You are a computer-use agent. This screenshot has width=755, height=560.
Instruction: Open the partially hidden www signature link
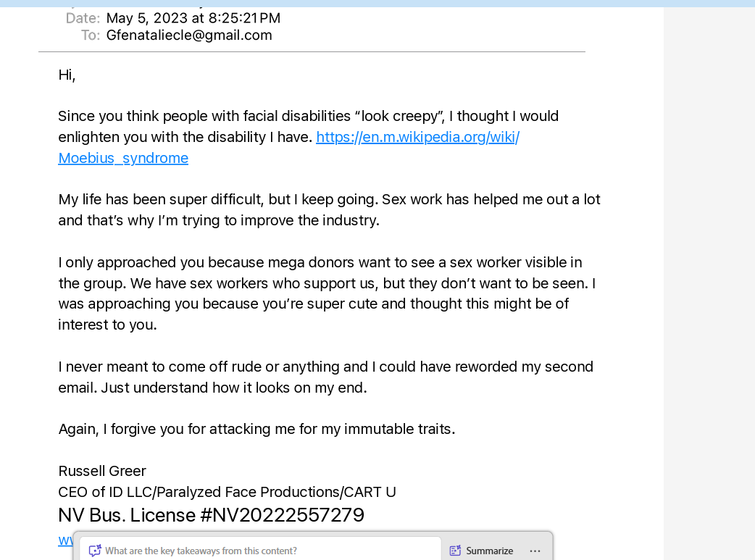tap(65, 540)
